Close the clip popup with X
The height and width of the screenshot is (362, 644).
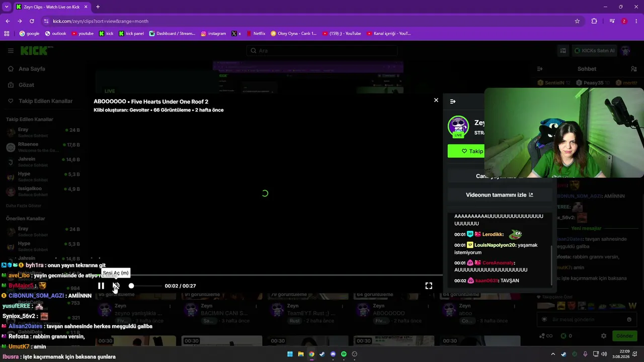[x=436, y=100]
